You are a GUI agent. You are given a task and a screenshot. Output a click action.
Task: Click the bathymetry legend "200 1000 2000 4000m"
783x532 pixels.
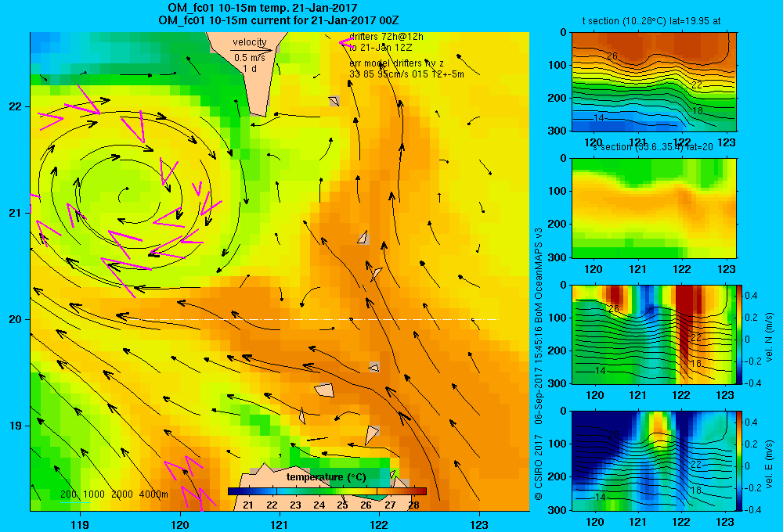(114, 494)
